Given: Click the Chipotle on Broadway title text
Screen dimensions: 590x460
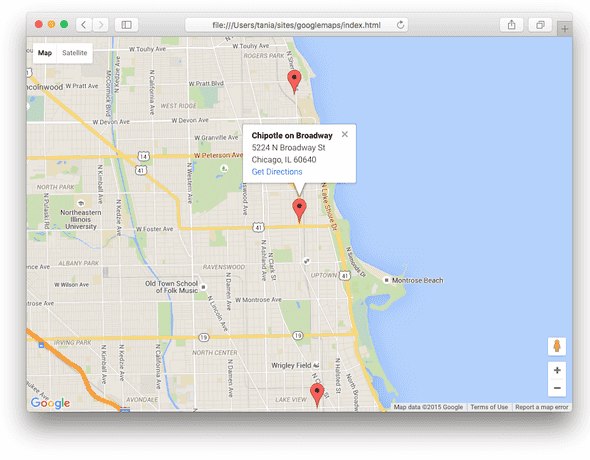Looking at the screenshot, I should 292,135.
